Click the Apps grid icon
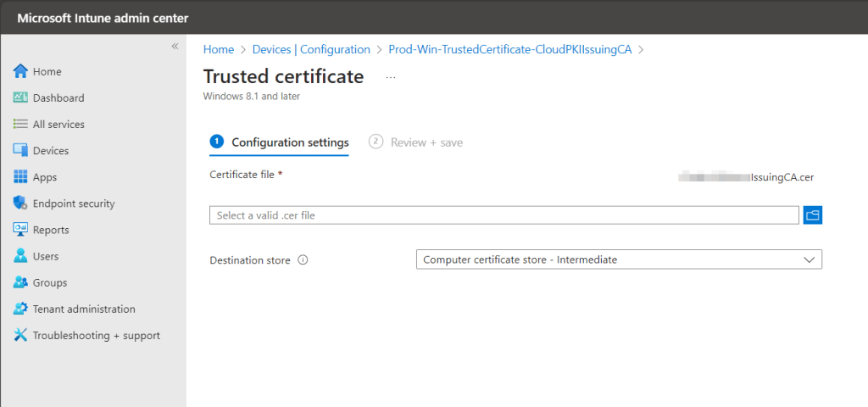868x407 pixels. click(x=20, y=177)
